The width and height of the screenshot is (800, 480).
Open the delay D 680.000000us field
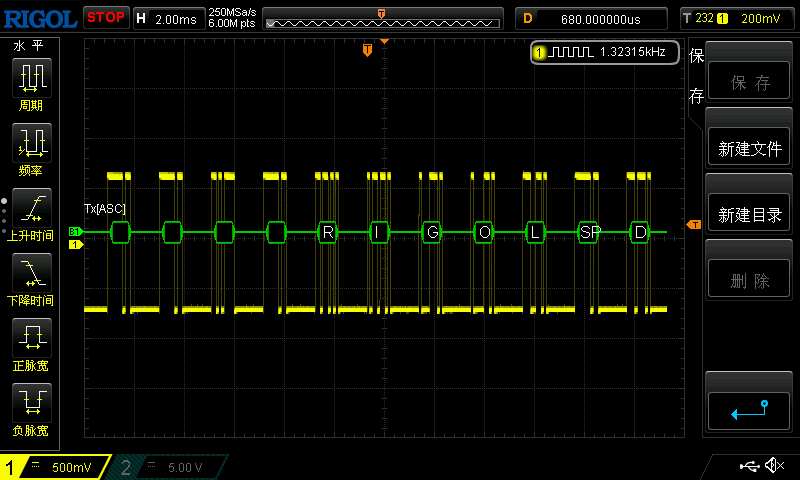point(591,19)
